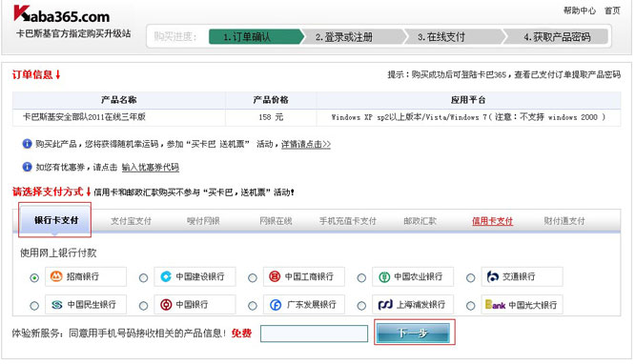Click the 使用网上银行付款 label

58,253
